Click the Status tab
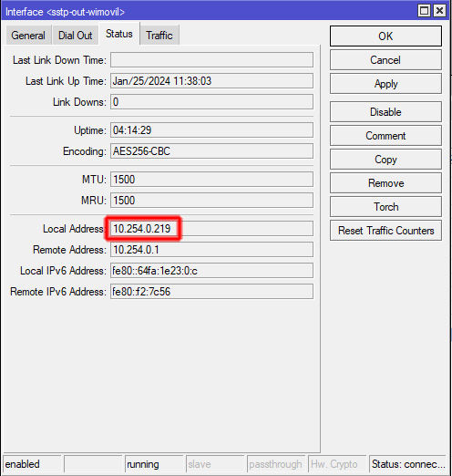 tap(119, 34)
